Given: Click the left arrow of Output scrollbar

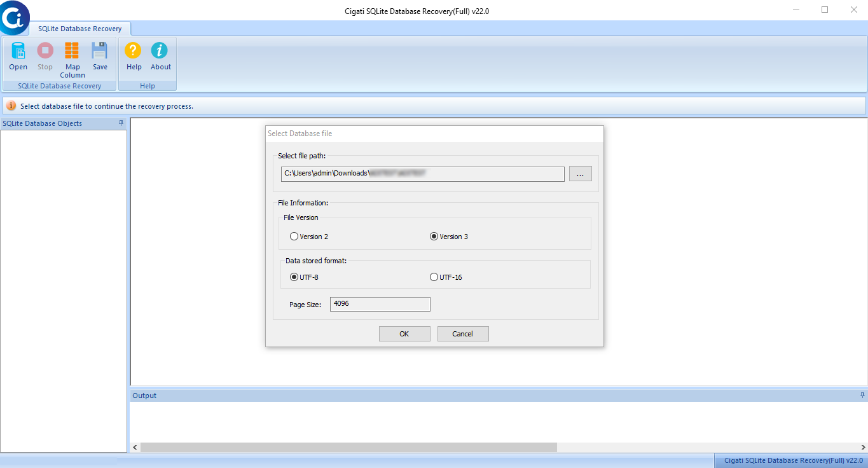Looking at the screenshot, I should click(135, 448).
